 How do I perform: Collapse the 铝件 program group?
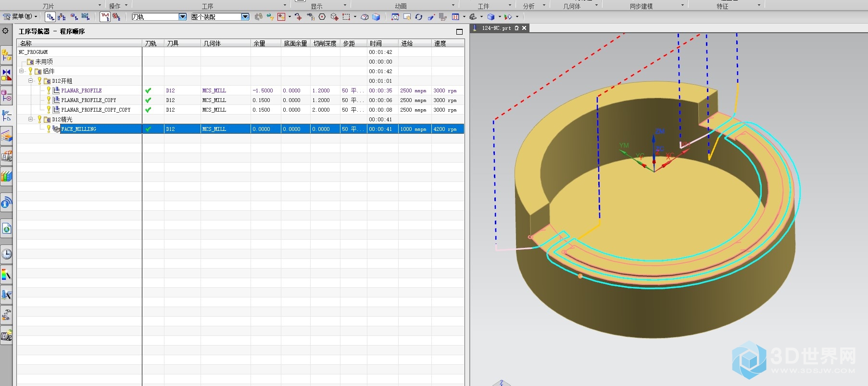21,71
